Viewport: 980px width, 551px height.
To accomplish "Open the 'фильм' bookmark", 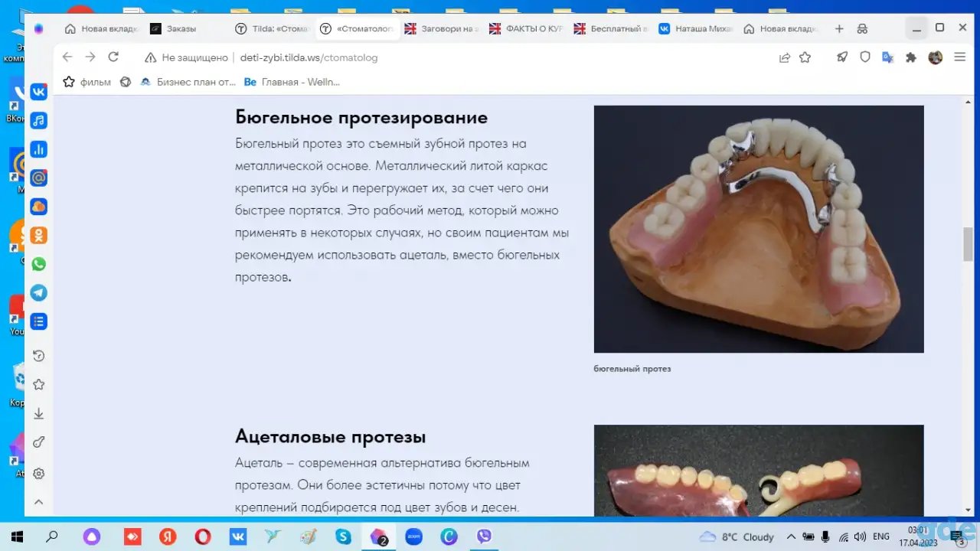I will 87,82.
